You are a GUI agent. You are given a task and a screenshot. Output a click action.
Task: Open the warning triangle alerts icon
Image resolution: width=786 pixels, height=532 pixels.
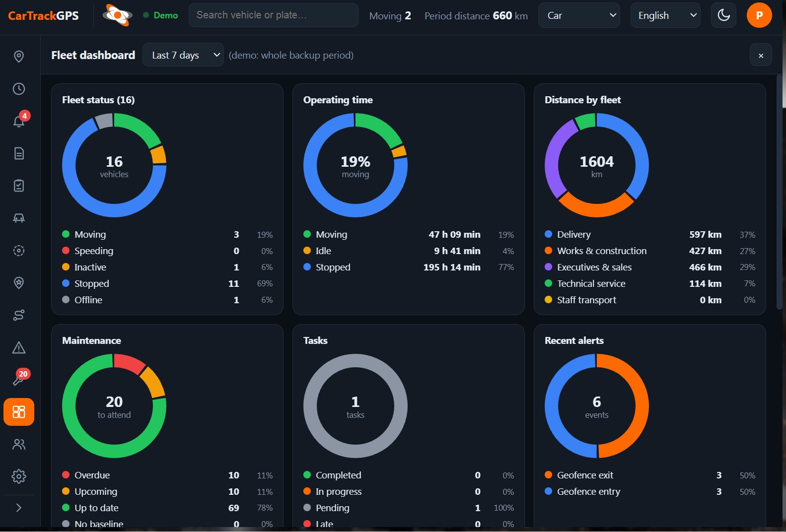click(19, 347)
